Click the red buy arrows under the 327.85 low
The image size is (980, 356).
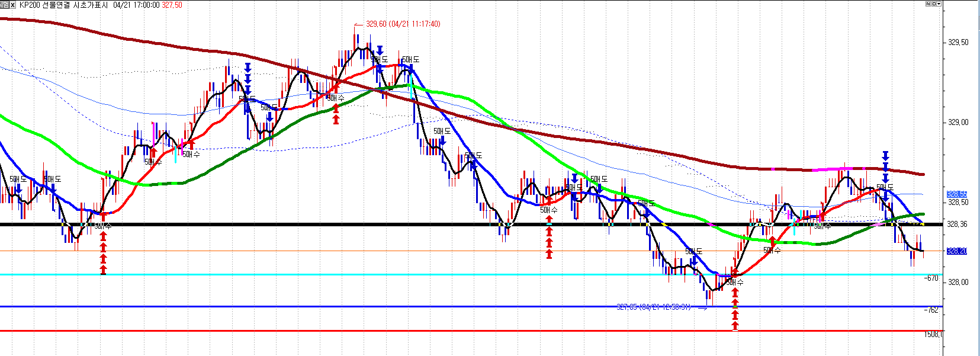[x=735, y=314]
